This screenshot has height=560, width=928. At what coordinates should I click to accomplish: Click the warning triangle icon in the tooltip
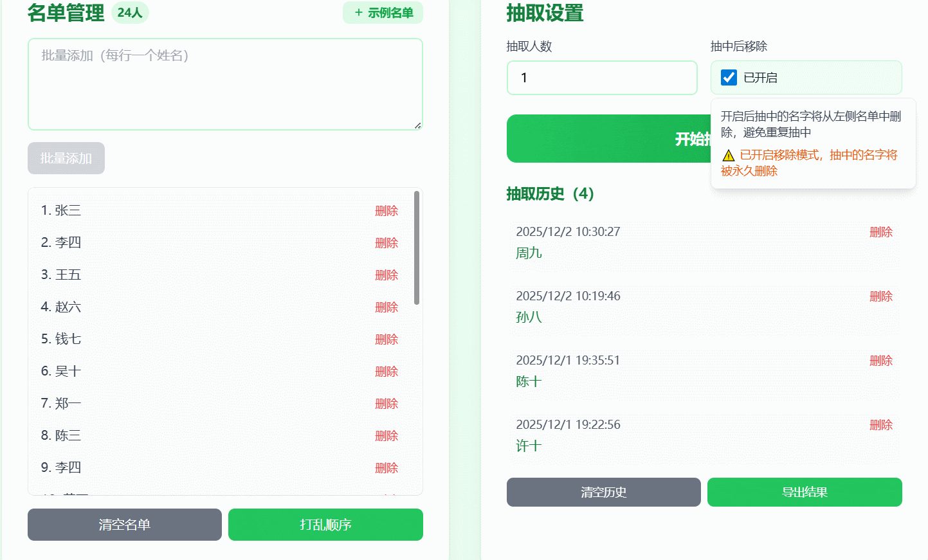click(x=727, y=155)
